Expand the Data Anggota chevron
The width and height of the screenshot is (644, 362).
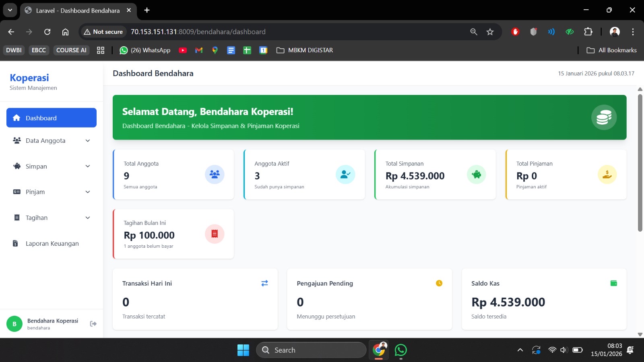click(88, 140)
